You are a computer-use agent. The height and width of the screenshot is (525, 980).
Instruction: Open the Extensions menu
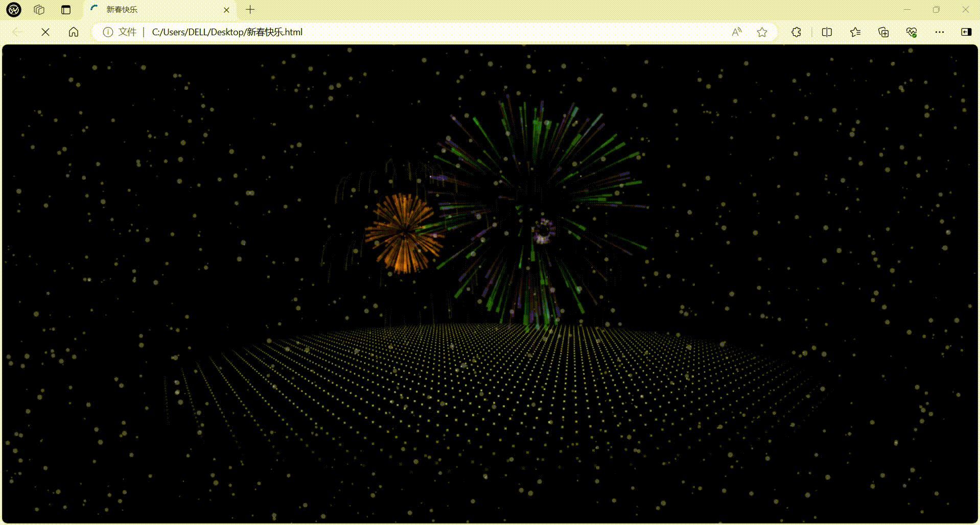796,32
